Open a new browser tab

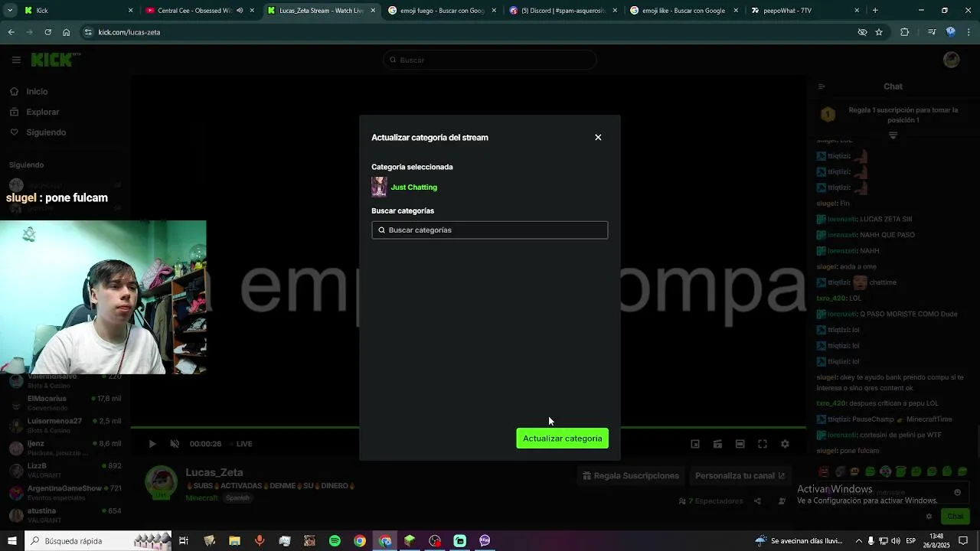pos(875,11)
